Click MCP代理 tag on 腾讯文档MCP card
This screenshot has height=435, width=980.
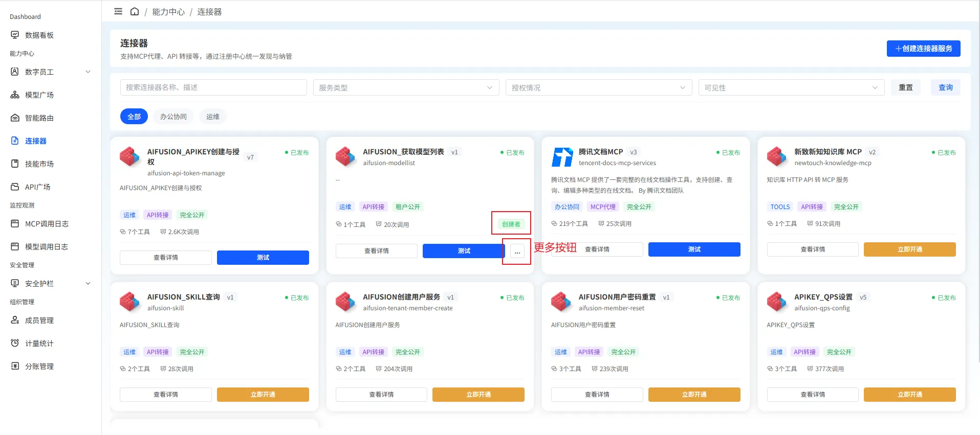603,207
